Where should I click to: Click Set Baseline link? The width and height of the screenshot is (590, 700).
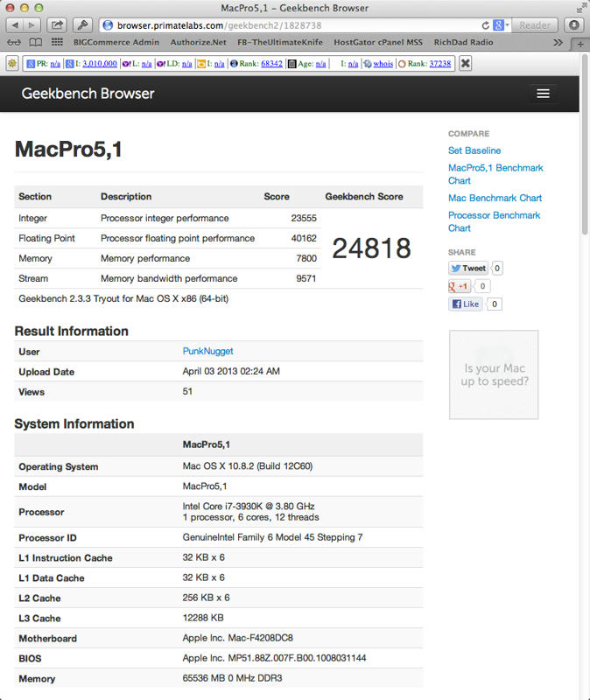[474, 150]
